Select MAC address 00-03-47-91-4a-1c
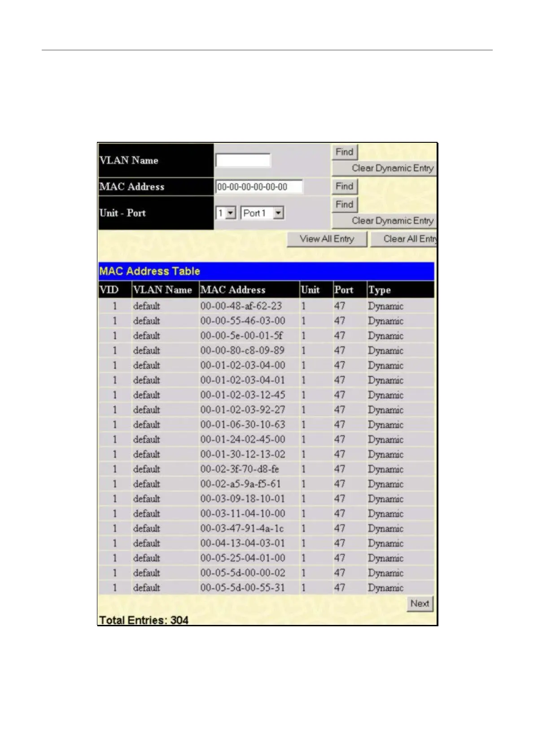This screenshot has height=756, width=534. click(242, 528)
